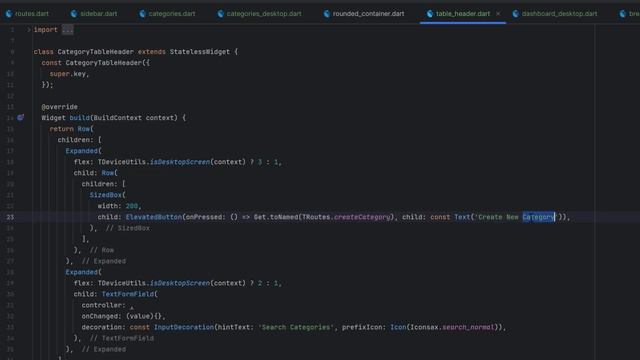Expand the folded import section arrow
The width and height of the screenshot is (640, 360).
click(x=29, y=30)
